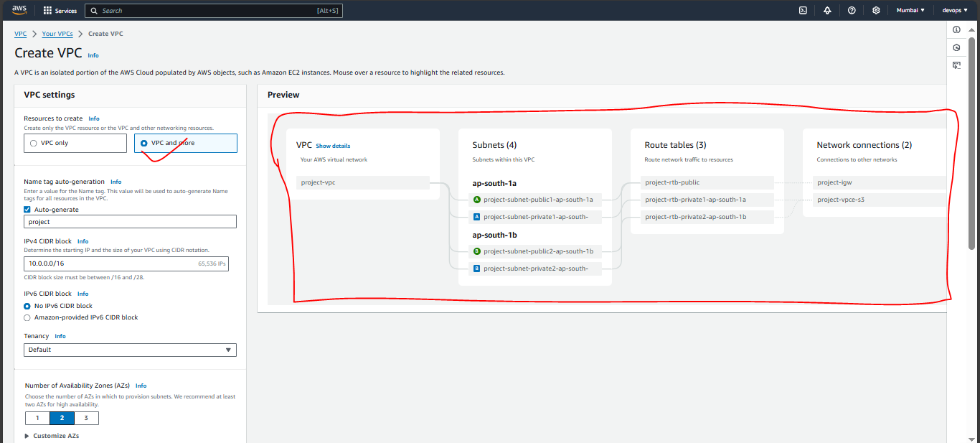Screen dimensions: 980x443
Task: Click Info link for IPv6 CIDR block
Action: coord(83,294)
